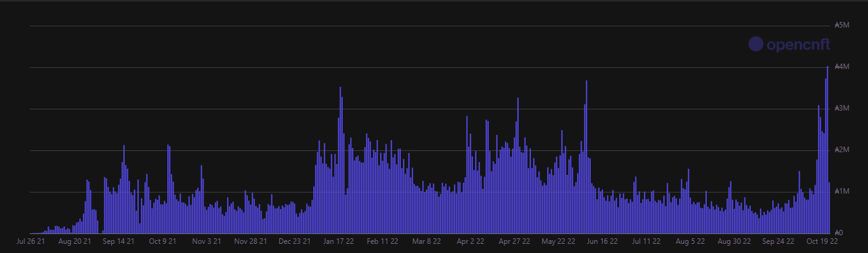This screenshot has width=868, height=253.
Task: Click the ₳3M y-axis label
Action: 842,108
